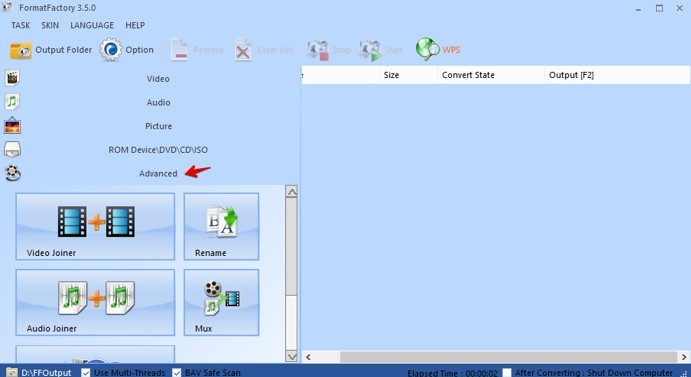Open the Option settings
691x377 pixels.
(x=127, y=50)
